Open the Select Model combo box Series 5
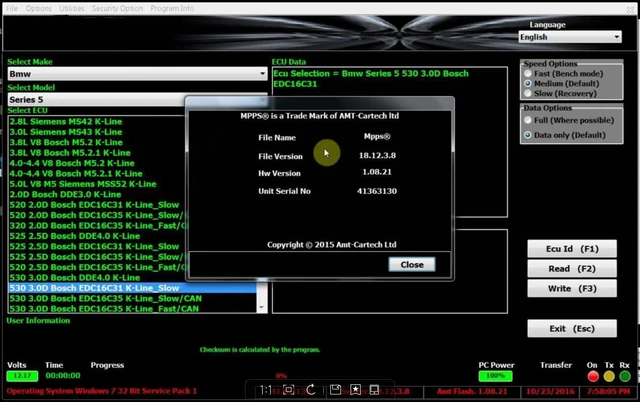 tap(96, 100)
